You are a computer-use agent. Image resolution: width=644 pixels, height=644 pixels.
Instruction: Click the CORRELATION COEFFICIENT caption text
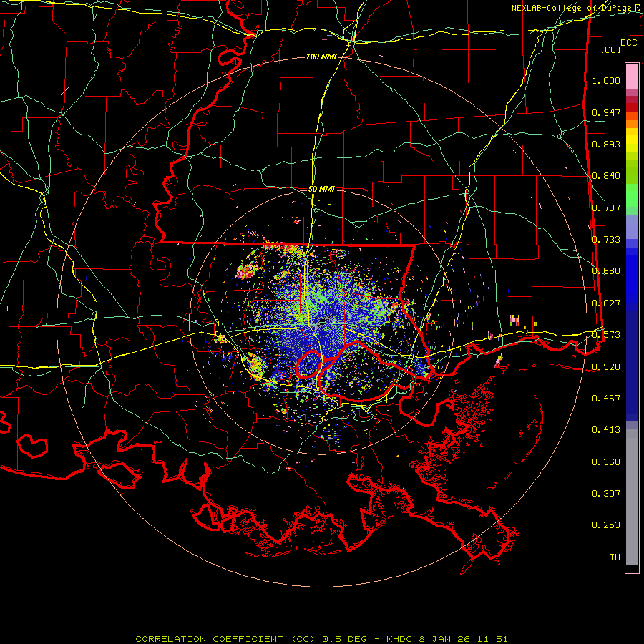coord(209,639)
